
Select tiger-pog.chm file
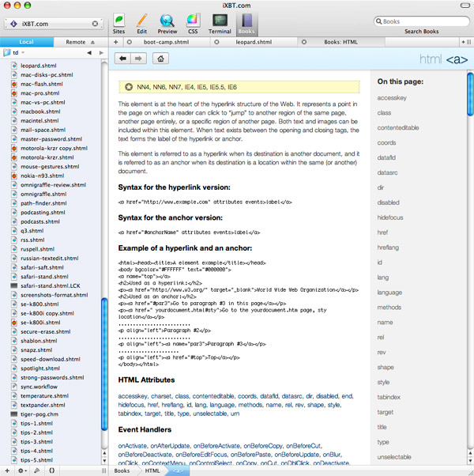[x=39, y=414]
